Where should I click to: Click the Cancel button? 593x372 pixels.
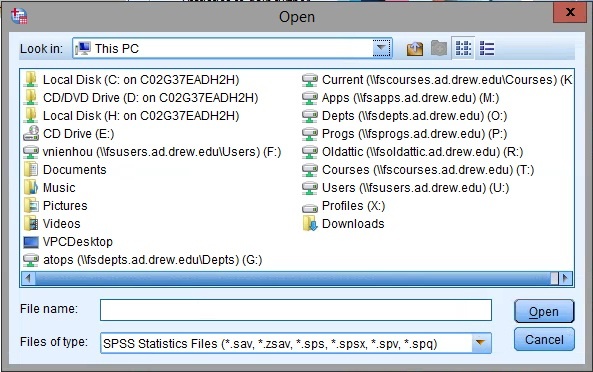coord(544,339)
